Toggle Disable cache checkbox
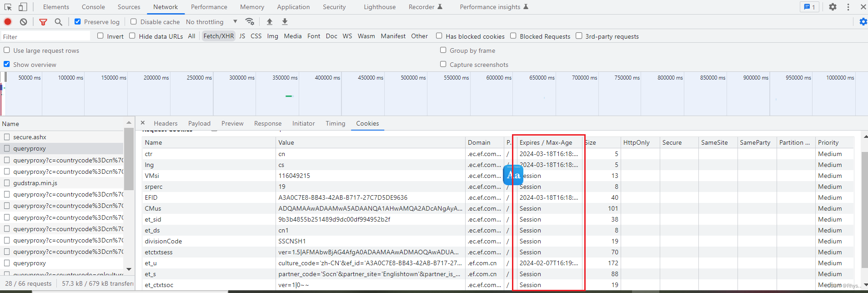The width and height of the screenshot is (868, 293). (134, 21)
